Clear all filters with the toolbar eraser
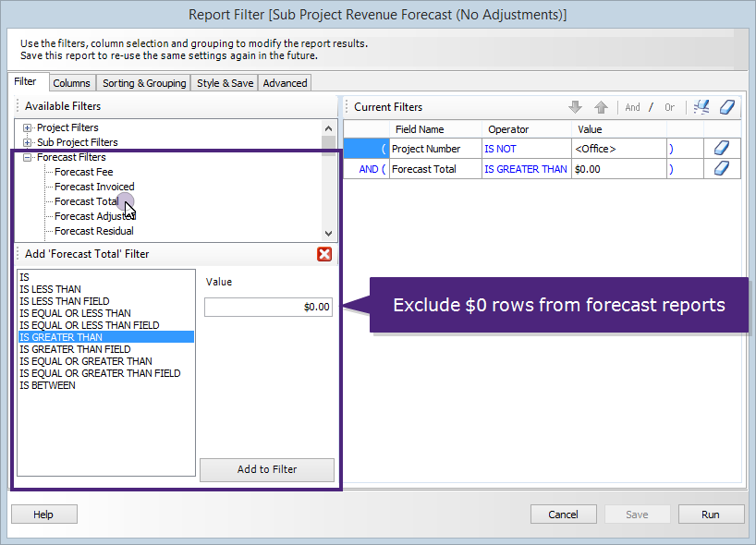756x545 pixels. (726, 107)
